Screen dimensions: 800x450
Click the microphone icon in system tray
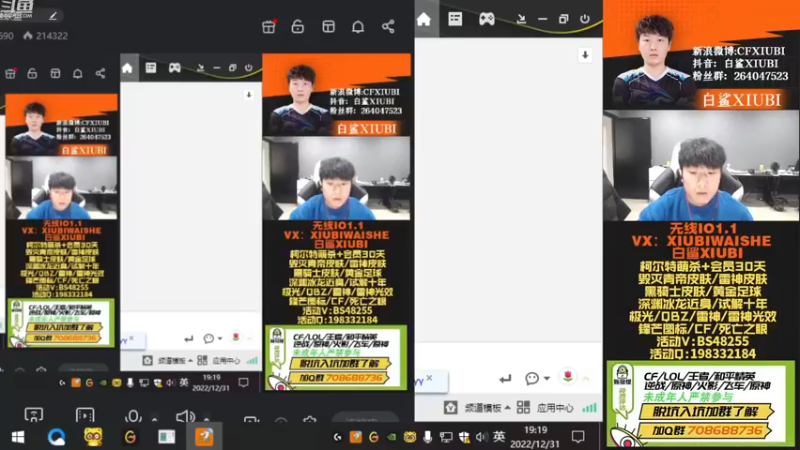pyautogui.click(x=428, y=437)
